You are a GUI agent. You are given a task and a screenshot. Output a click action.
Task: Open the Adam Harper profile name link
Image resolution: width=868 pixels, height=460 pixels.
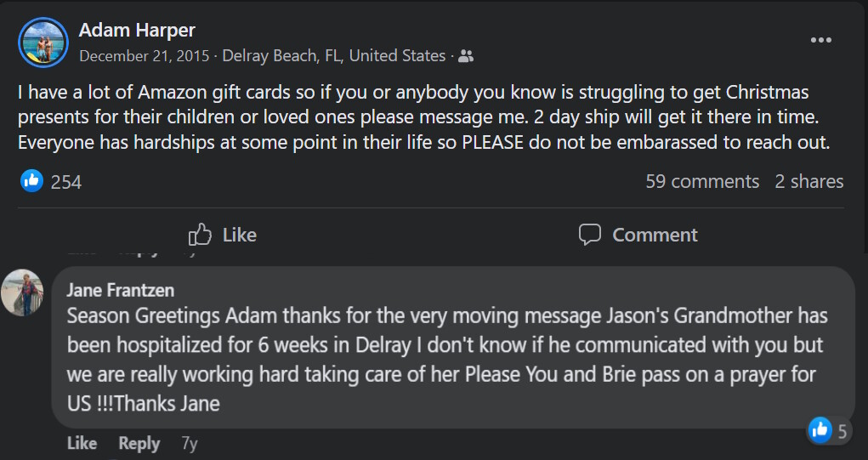pos(137,31)
